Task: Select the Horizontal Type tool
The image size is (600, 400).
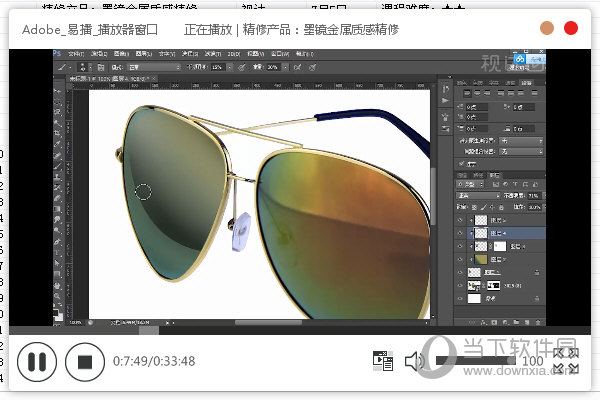Action: pyautogui.click(x=58, y=253)
